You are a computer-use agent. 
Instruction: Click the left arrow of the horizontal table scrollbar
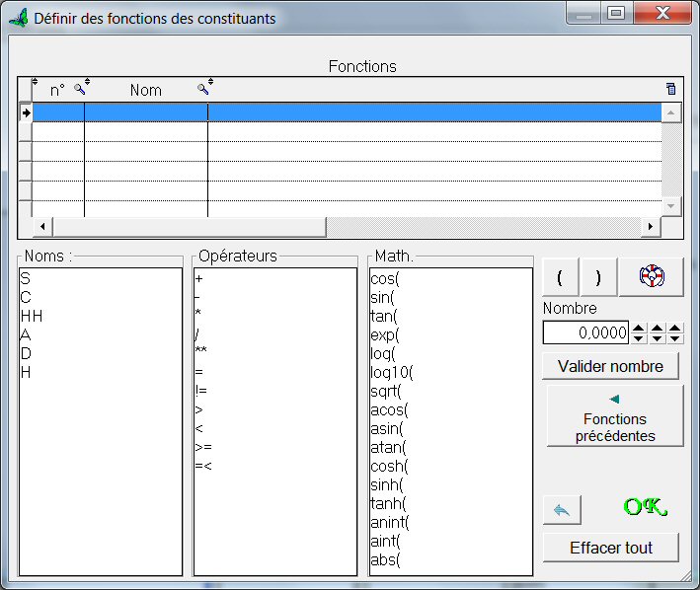(x=42, y=227)
